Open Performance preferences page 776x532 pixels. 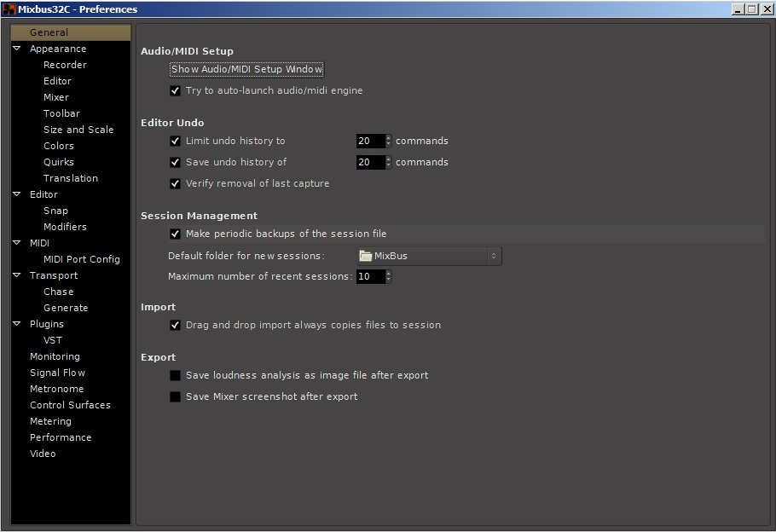pyautogui.click(x=61, y=437)
